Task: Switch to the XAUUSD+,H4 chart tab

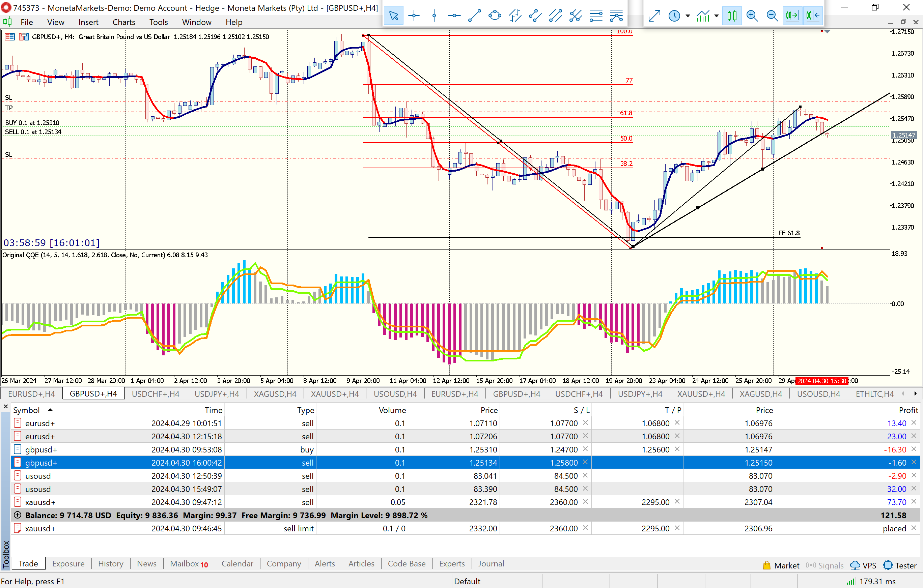Action: 334,394
